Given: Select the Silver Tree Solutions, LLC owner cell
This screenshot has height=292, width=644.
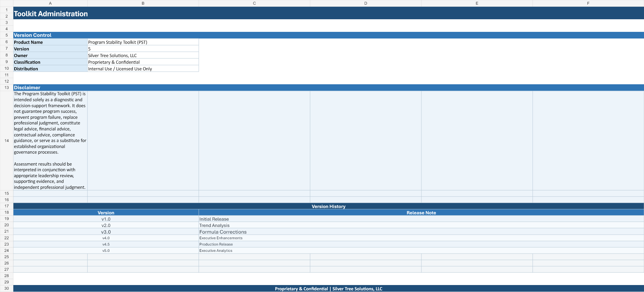Looking at the screenshot, I should [143, 55].
